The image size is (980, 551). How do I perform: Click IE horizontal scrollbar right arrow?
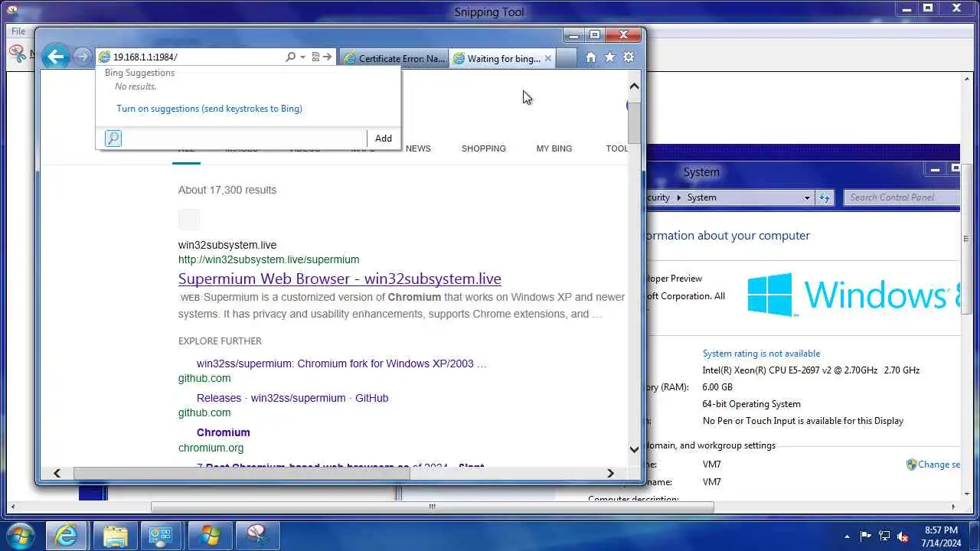[610, 473]
